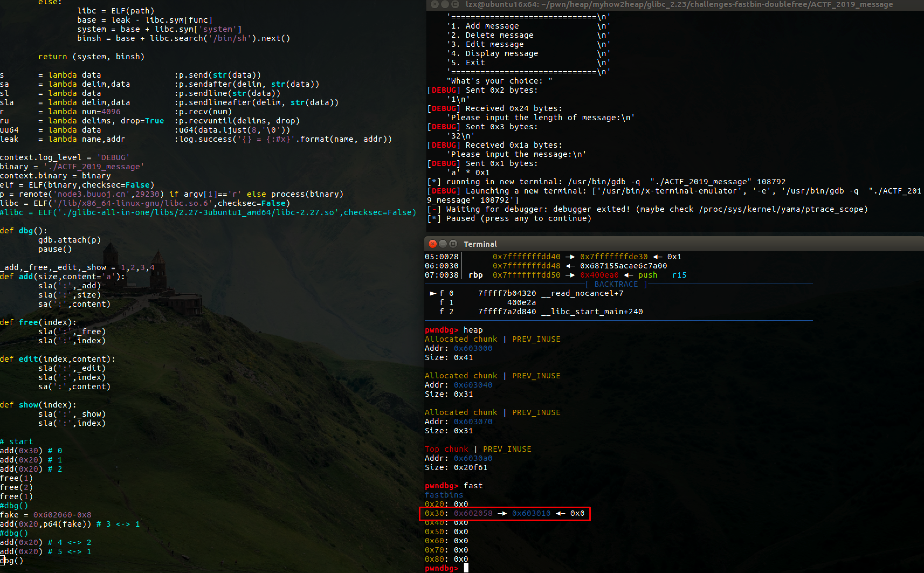Click the "__read_nocancel+7" backtrace frame
This screenshot has height=573, width=924.
point(582,293)
